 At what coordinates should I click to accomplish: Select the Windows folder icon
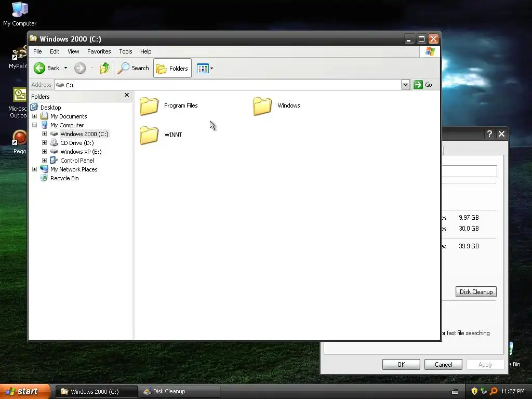pyautogui.click(x=262, y=106)
